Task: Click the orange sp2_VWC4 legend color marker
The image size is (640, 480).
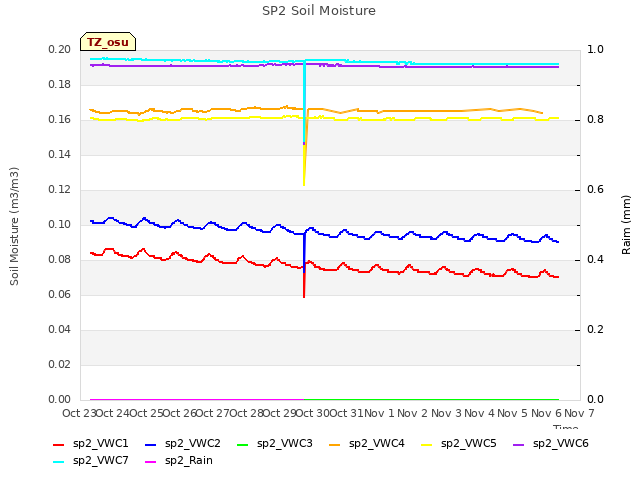Action: [335, 445]
